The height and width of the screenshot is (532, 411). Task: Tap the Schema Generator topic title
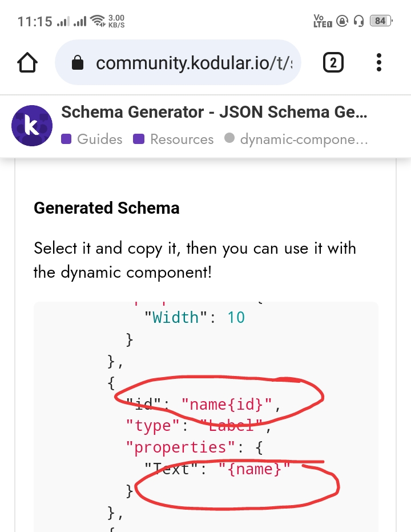[214, 112]
